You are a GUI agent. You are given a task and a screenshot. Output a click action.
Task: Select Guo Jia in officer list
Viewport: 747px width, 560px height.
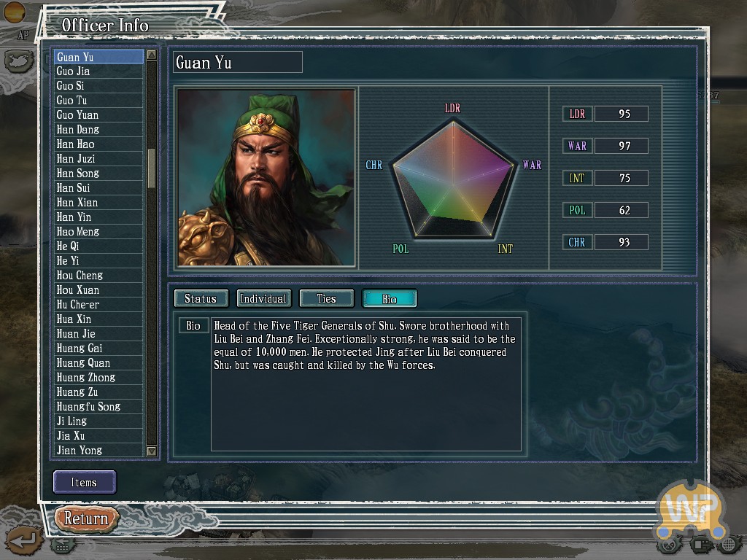click(98, 71)
